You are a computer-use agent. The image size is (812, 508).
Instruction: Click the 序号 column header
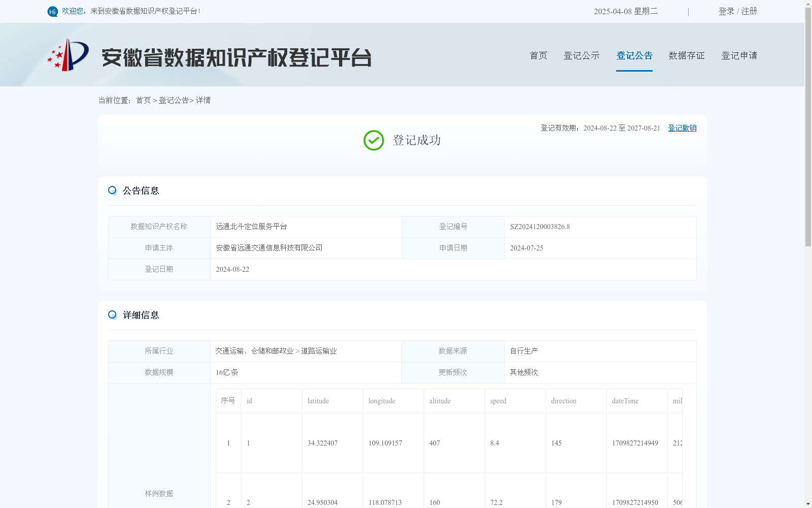tap(228, 401)
